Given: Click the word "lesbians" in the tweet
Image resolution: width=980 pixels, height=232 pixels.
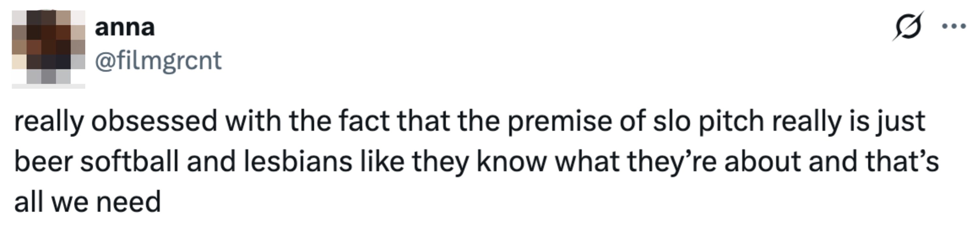Looking at the screenshot, I should pos(297,161).
